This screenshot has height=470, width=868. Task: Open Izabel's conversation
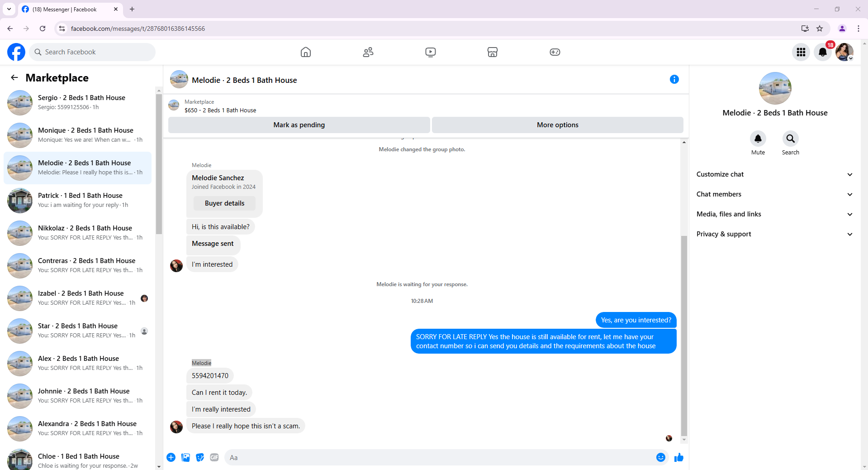click(77, 298)
